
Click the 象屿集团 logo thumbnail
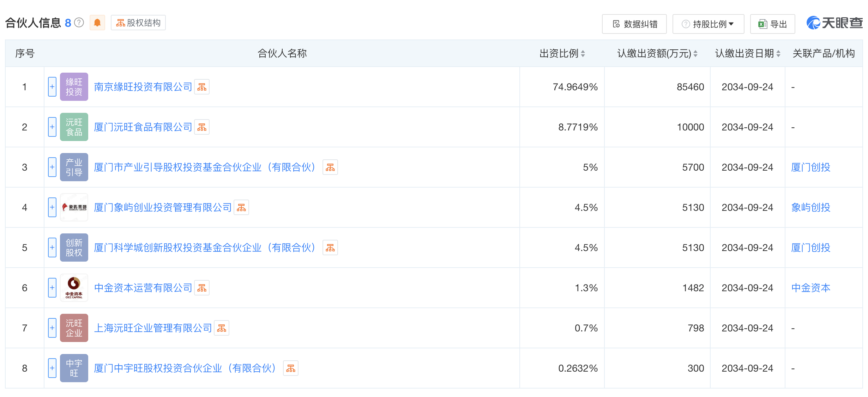pos(74,207)
